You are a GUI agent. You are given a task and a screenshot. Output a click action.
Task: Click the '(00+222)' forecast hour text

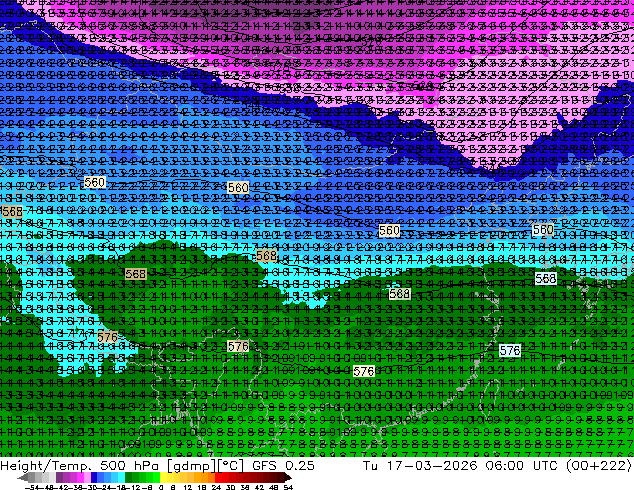(x=599, y=466)
